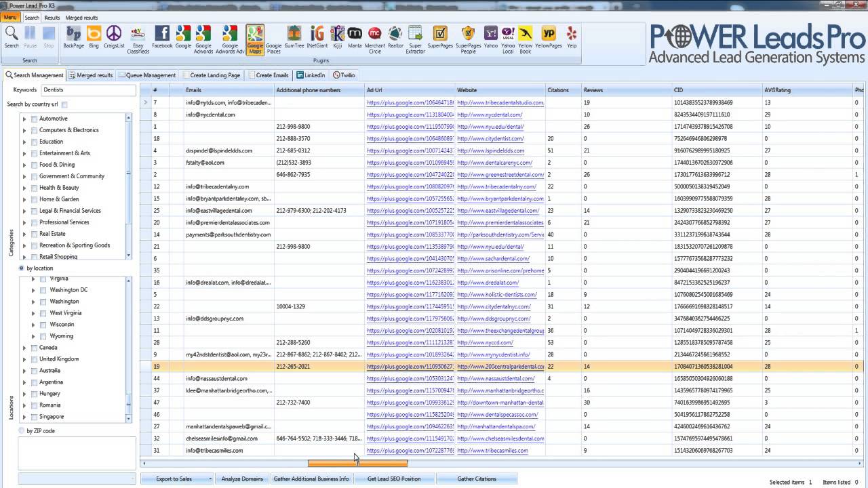The image size is (868, 488).
Task: Choose the SuperPages People plugin
Action: point(468,39)
